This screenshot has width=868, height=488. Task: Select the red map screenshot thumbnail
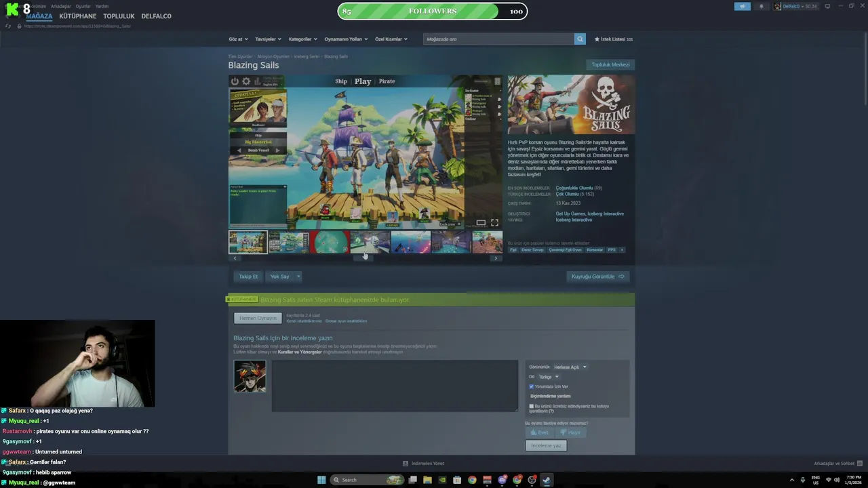click(x=329, y=242)
